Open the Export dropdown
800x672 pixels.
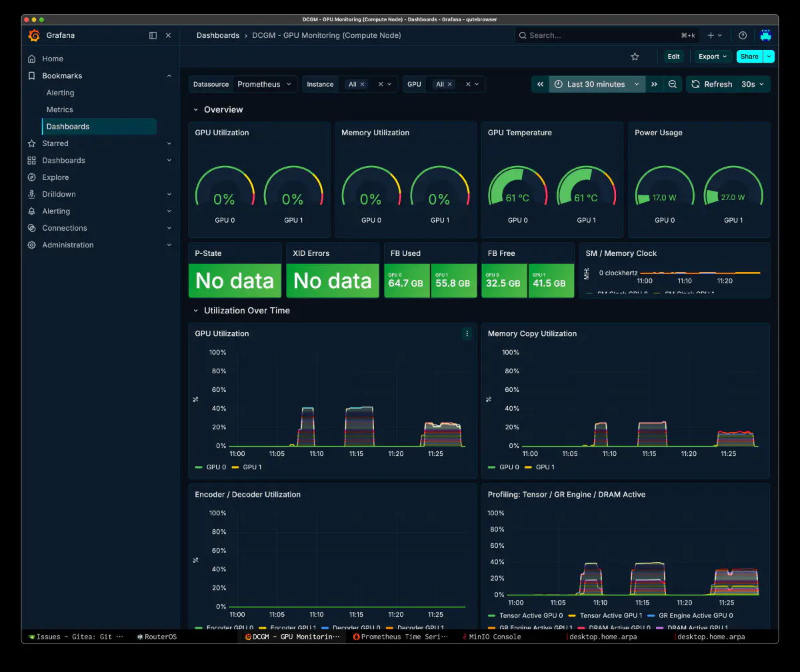(x=713, y=57)
